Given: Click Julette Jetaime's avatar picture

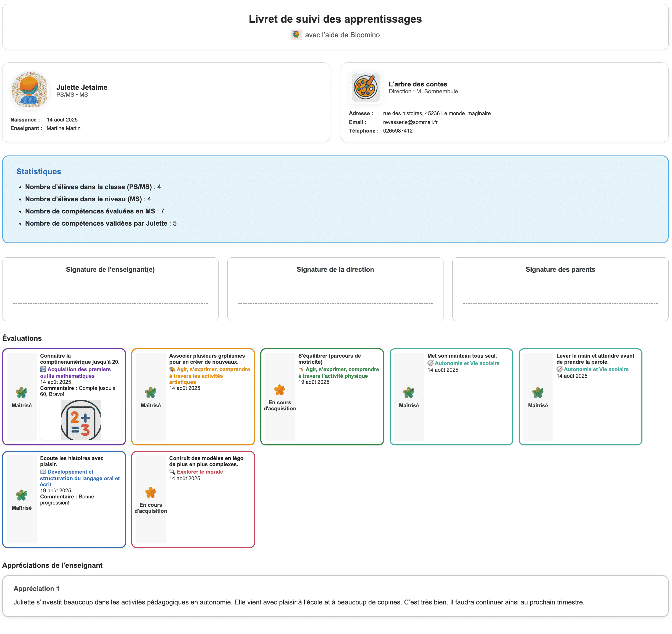Looking at the screenshot, I should [30, 90].
